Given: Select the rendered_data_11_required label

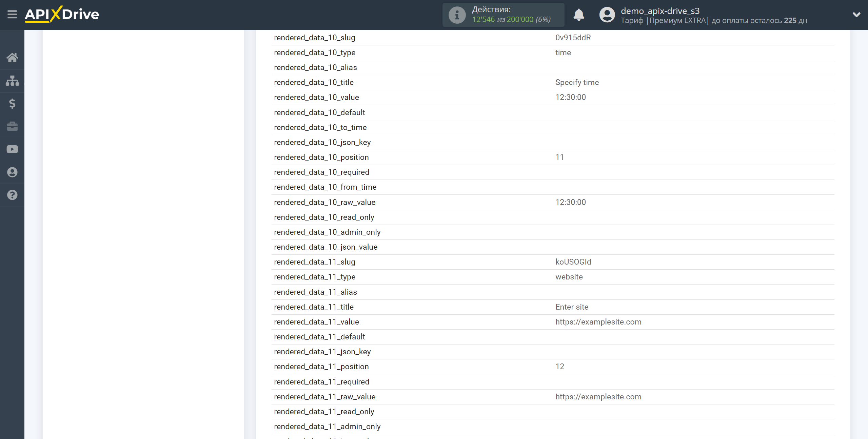Looking at the screenshot, I should (x=321, y=382).
